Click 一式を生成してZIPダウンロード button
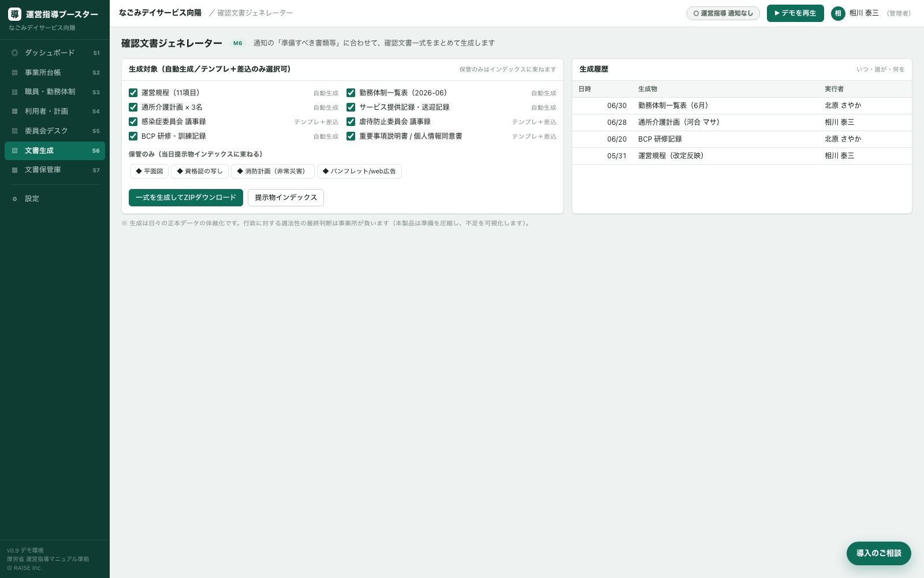Viewport: 924px width, 578px height. click(186, 198)
